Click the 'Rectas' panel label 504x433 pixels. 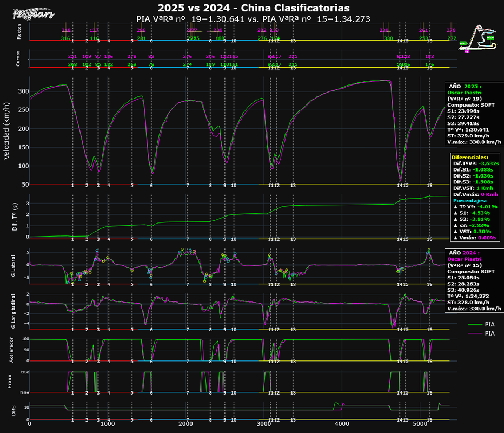click(18, 31)
